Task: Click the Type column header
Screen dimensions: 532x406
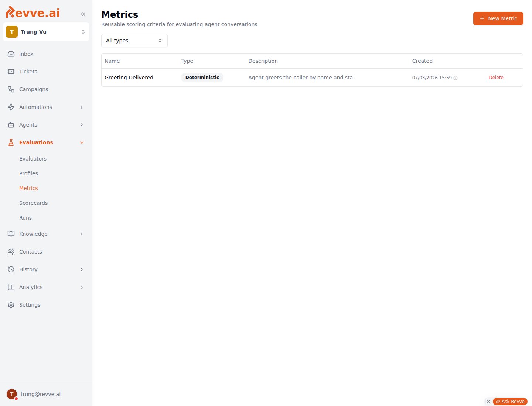Action: tap(187, 61)
